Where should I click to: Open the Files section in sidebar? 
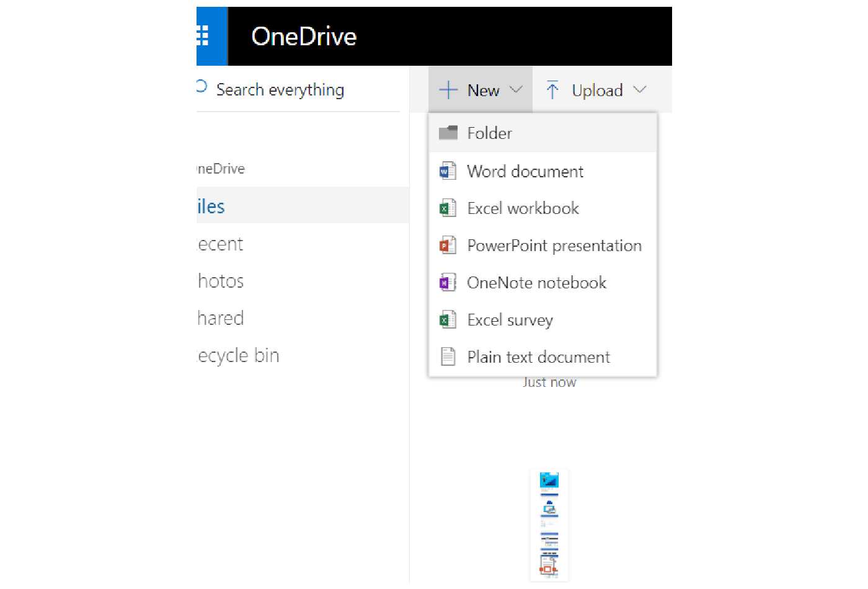click(x=303, y=206)
